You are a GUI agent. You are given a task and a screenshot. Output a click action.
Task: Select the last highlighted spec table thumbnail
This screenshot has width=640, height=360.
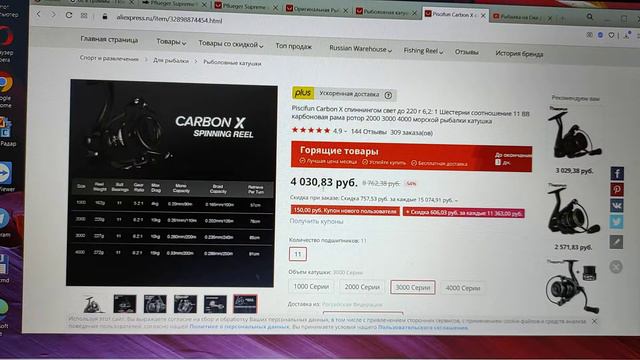[245, 304]
